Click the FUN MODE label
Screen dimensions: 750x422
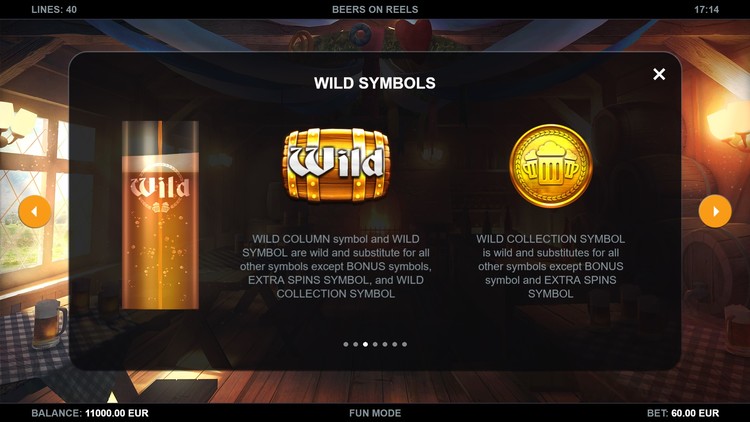tap(375, 413)
